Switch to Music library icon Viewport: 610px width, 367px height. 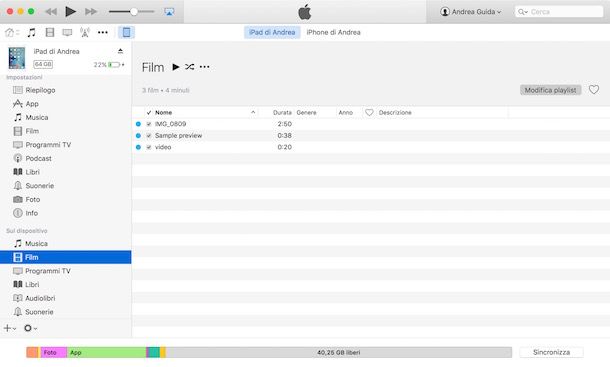pyautogui.click(x=32, y=32)
